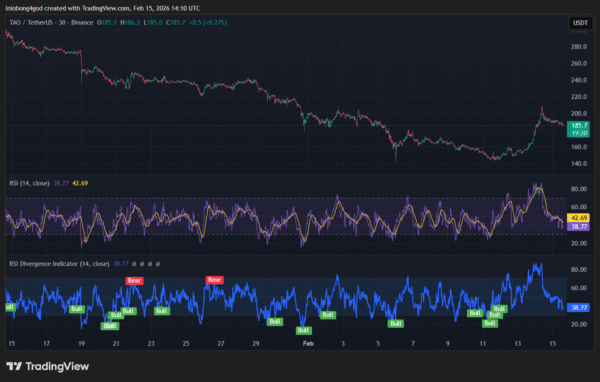Click the 280.0 price axis label
The image size is (600, 382).
(579, 47)
